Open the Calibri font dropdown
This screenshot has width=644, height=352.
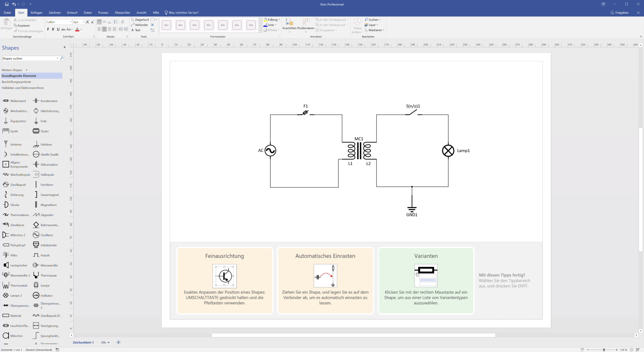[71, 22]
